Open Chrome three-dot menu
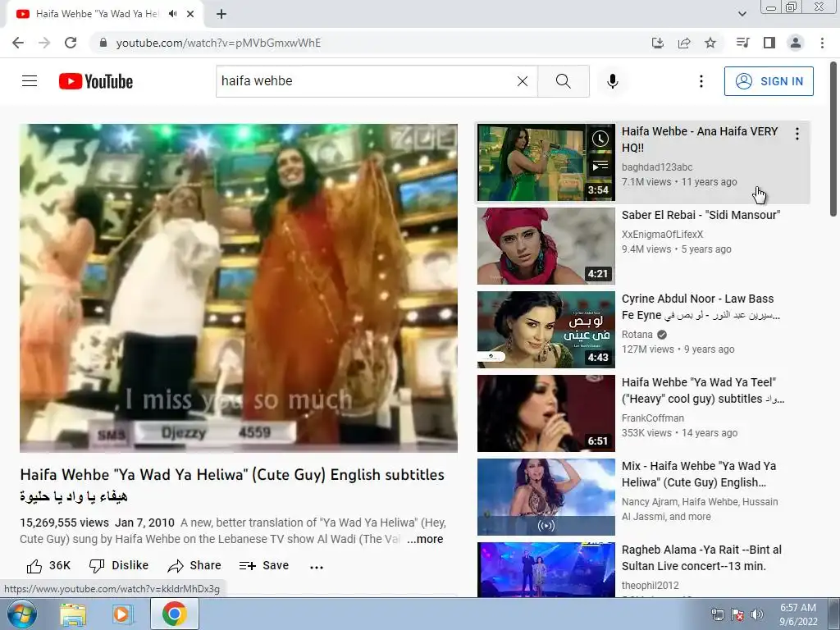The image size is (840, 630). point(822,43)
